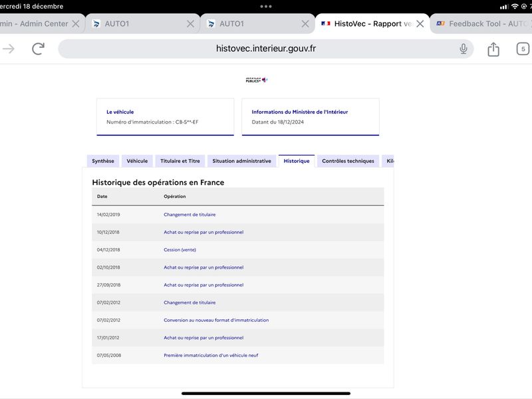This screenshot has width=532, height=399.
Task: Click the date 14/02/2019
Action: tap(108, 215)
